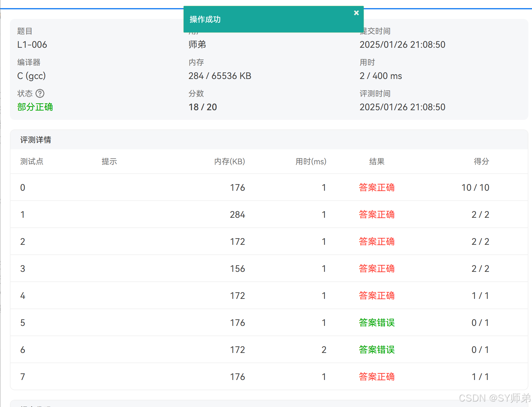532x407 pixels.
Task: Click memory value 156 in test point 3
Action: tap(237, 269)
